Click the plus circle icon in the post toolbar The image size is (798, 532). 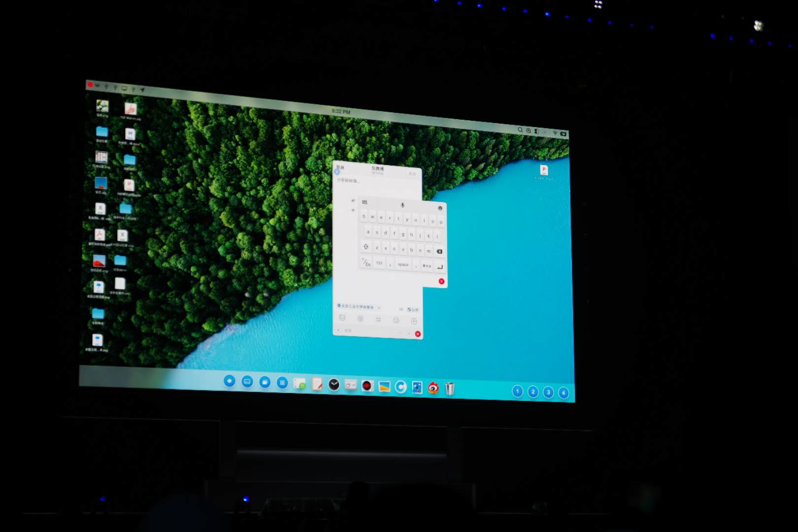414,321
